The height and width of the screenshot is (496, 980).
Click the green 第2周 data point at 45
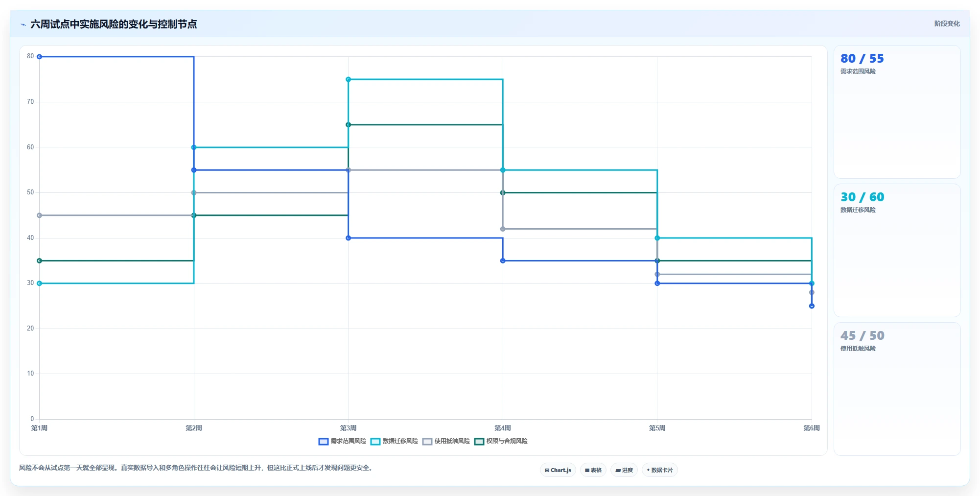pos(194,215)
